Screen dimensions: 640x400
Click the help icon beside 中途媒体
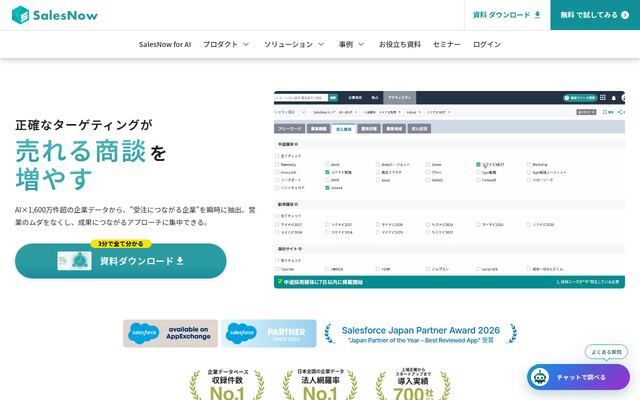pos(296,144)
